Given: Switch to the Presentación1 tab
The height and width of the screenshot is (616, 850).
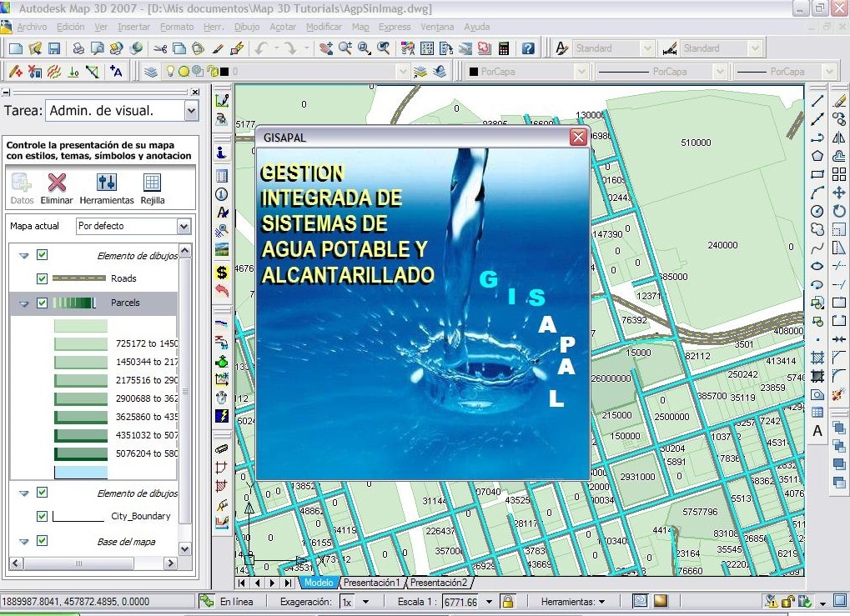Looking at the screenshot, I should [x=372, y=583].
